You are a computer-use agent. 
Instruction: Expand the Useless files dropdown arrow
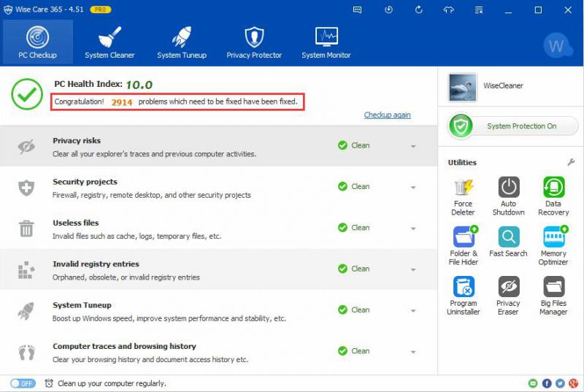pos(413,228)
